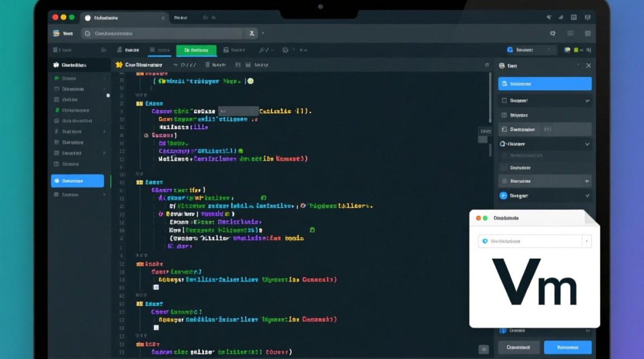This screenshot has height=359, width=644.
Task: Click the blue button at right panel bottom
Action: click(x=568, y=347)
